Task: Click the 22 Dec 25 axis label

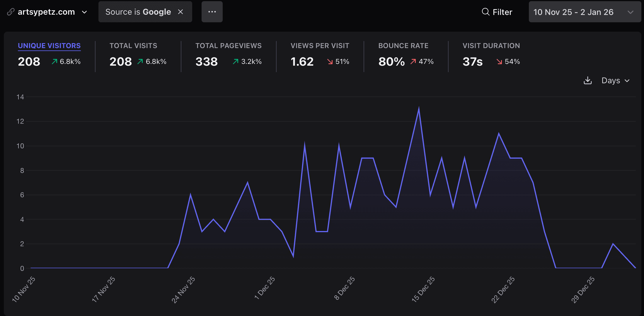Action: (x=503, y=290)
